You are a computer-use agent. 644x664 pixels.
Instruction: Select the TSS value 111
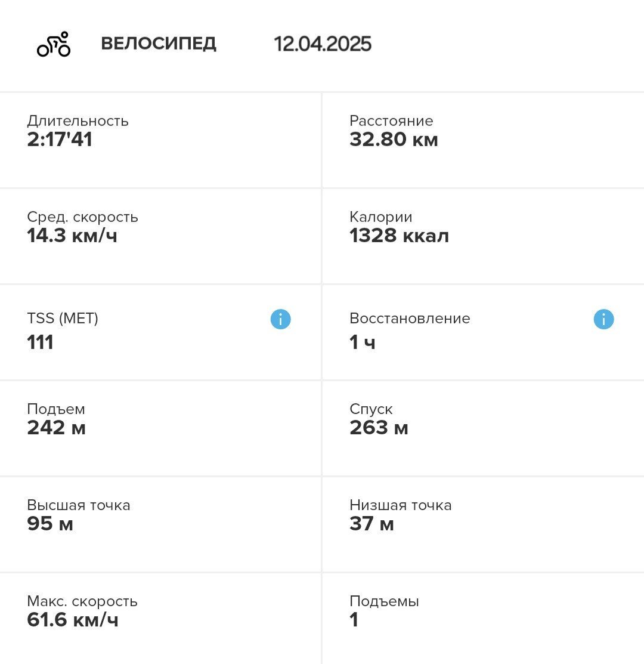tap(40, 342)
